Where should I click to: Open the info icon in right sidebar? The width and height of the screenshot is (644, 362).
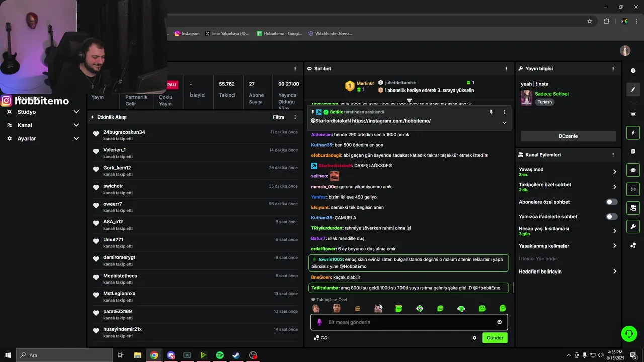tap(633, 71)
